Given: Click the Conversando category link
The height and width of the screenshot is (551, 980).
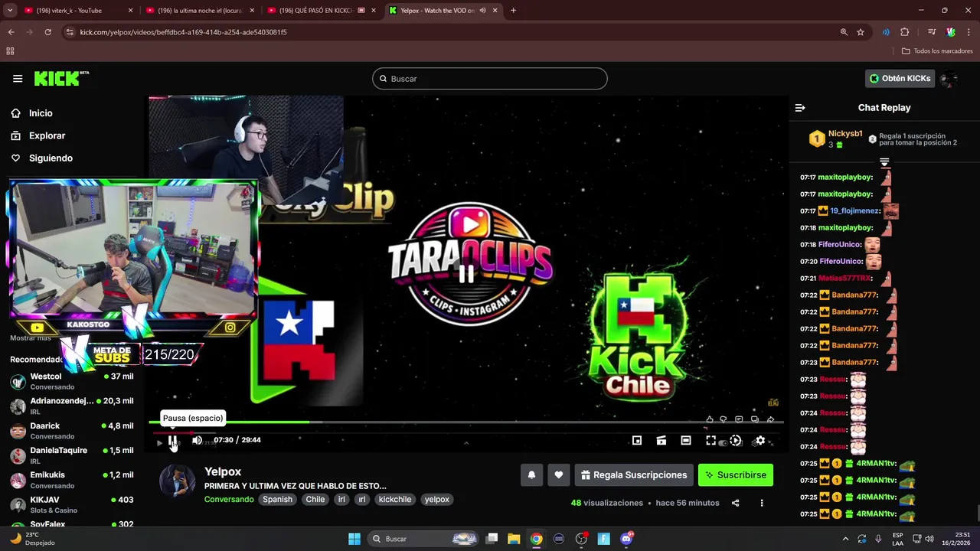Looking at the screenshot, I should (229, 499).
